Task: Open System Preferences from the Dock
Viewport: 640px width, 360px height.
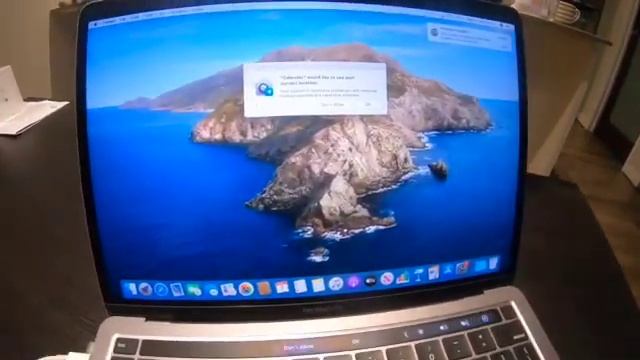Action: tap(463, 268)
